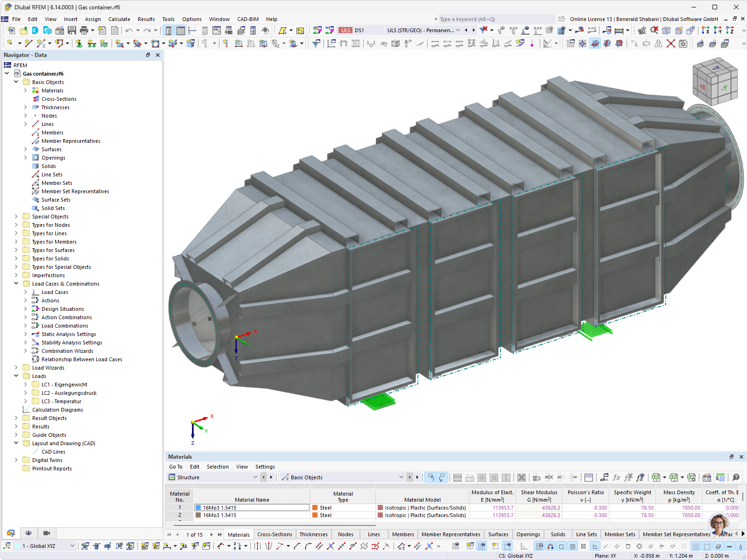This screenshot has height=560, width=747.
Task: Switch to the Cross-Sections tab
Action: (x=275, y=534)
